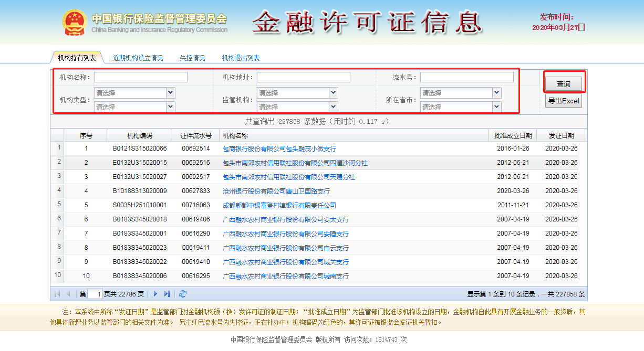Switch to 近期机构设立情况 tab
The height and width of the screenshot is (351, 644).
(x=138, y=58)
